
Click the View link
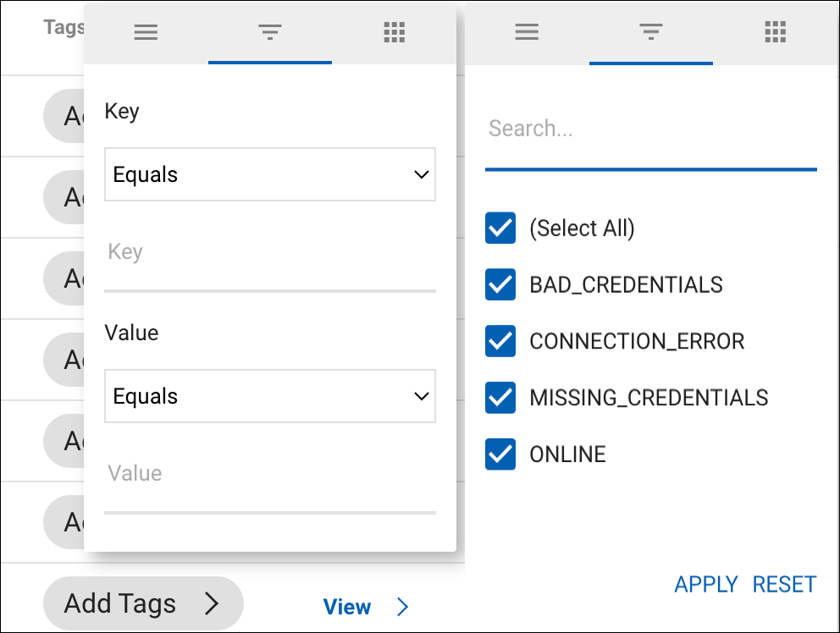[346, 607]
